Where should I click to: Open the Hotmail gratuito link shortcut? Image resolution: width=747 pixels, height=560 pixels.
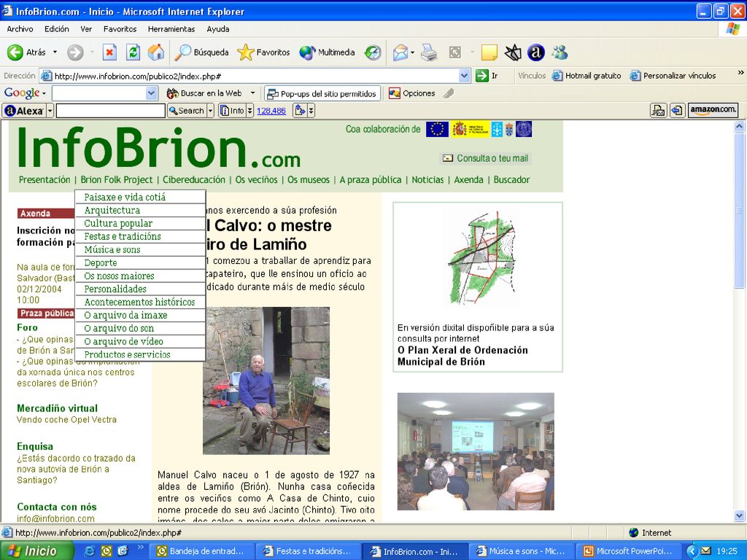(x=587, y=76)
